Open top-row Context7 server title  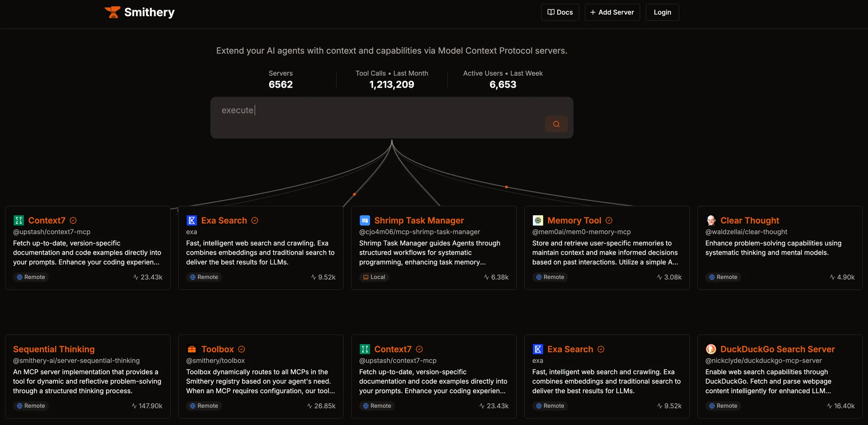(47, 220)
